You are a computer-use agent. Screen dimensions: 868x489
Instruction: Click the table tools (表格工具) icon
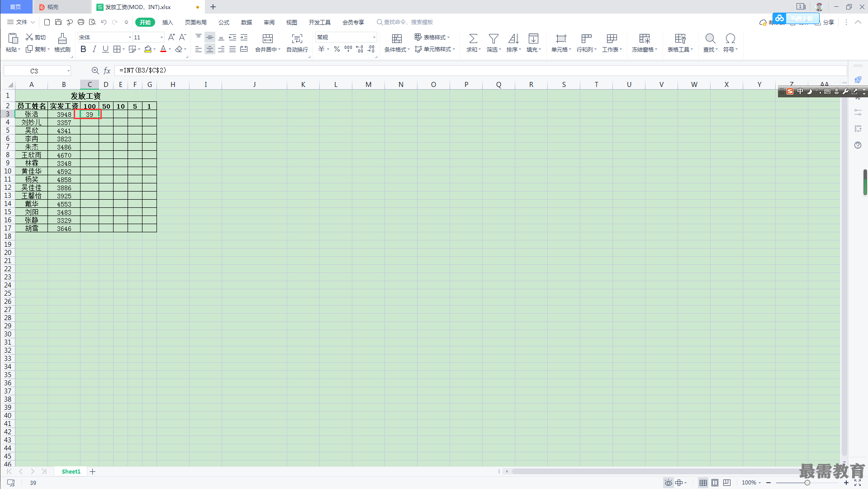pyautogui.click(x=680, y=38)
